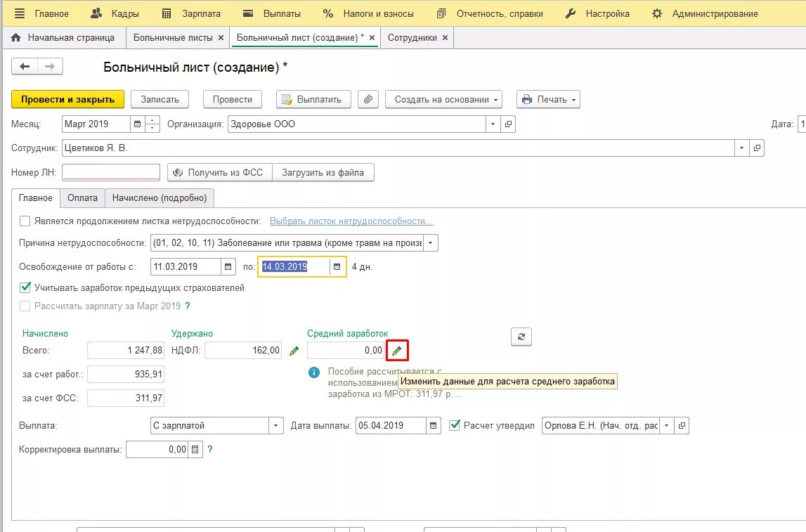Viewport: 806px width, 532px height.
Task: Expand Причина нетрудоспособности dropdown
Action: point(430,242)
